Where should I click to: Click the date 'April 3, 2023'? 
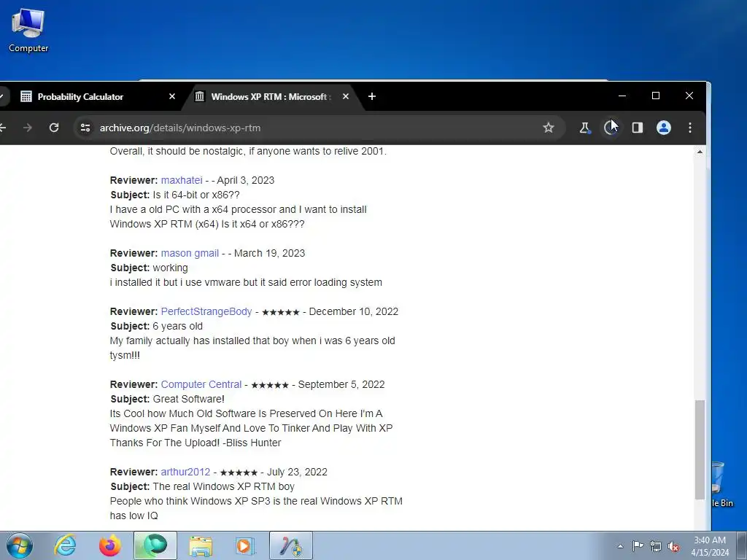(245, 181)
